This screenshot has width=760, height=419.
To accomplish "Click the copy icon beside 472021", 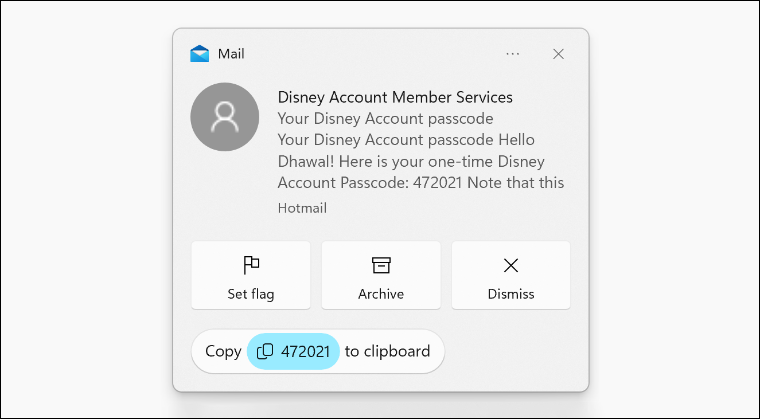I will 265,352.
